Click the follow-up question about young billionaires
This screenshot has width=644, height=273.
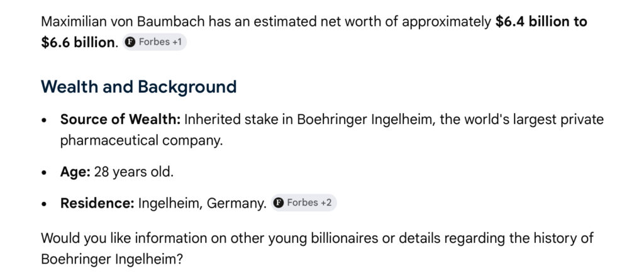[x=317, y=248]
